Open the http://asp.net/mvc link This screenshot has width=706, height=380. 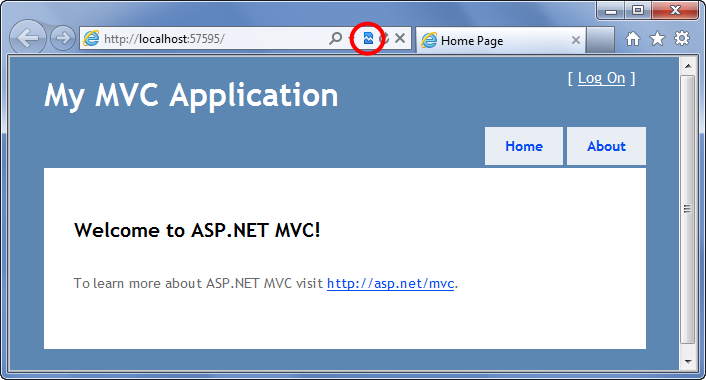pos(390,283)
